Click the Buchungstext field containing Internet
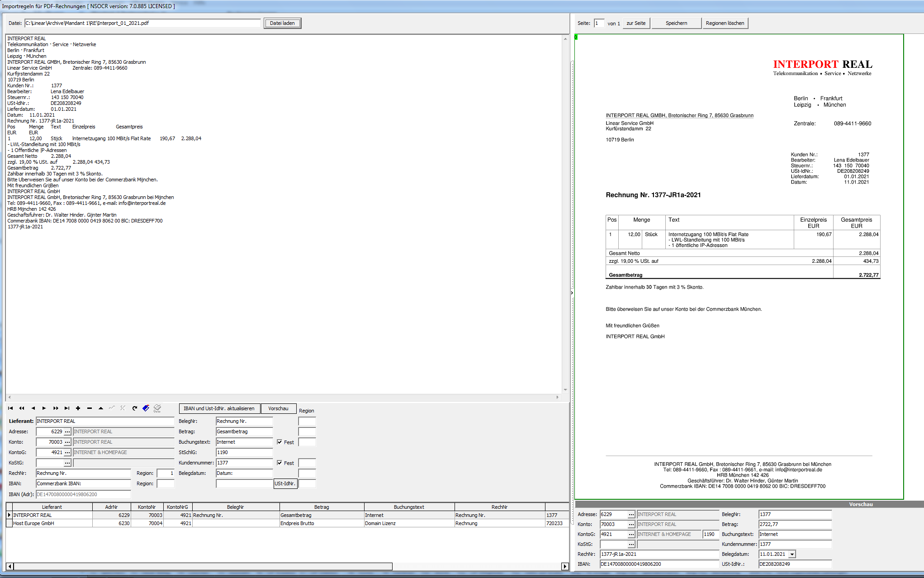The width and height of the screenshot is (924, 578). [x=244, y=442]
